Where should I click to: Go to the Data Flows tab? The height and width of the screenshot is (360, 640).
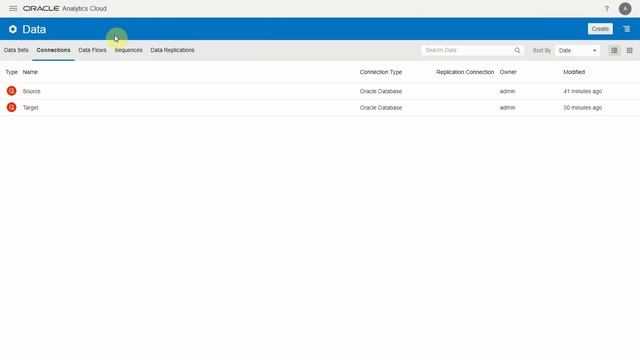pyautogui.click(x=92, y=50)
